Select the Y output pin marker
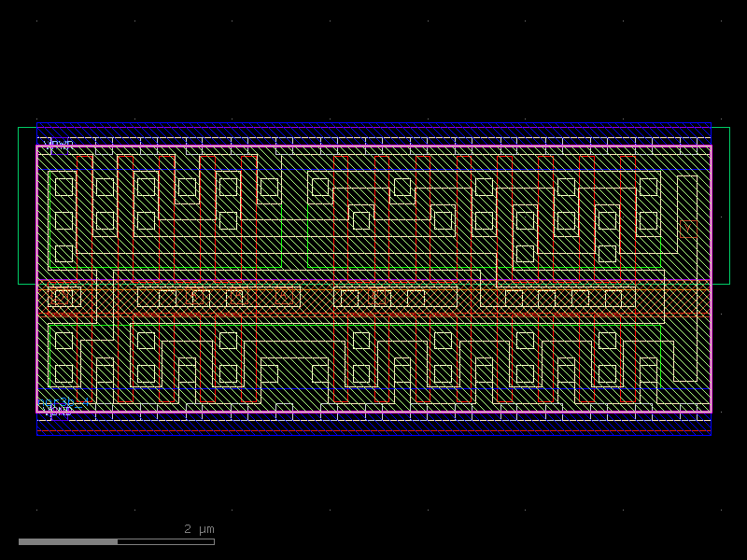The height and width of the screenshot is (560, 747). (x=688, y=229)
